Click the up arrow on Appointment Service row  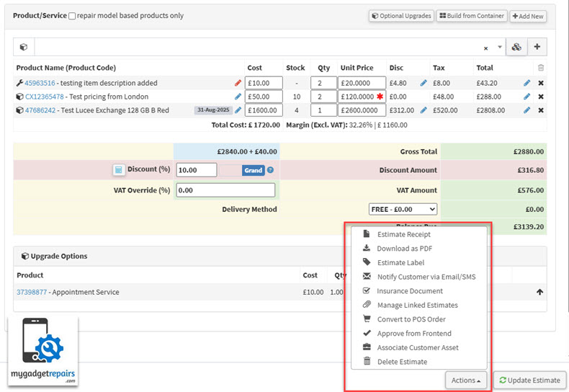[x=539, y=292]
